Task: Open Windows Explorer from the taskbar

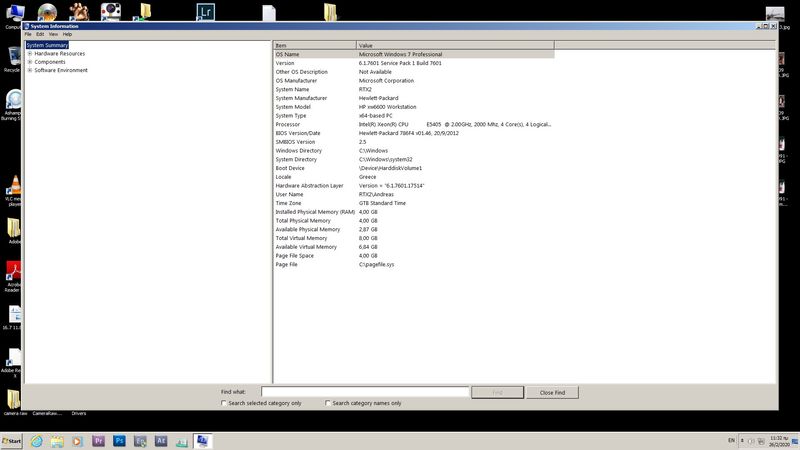Action: coord(57,440)
